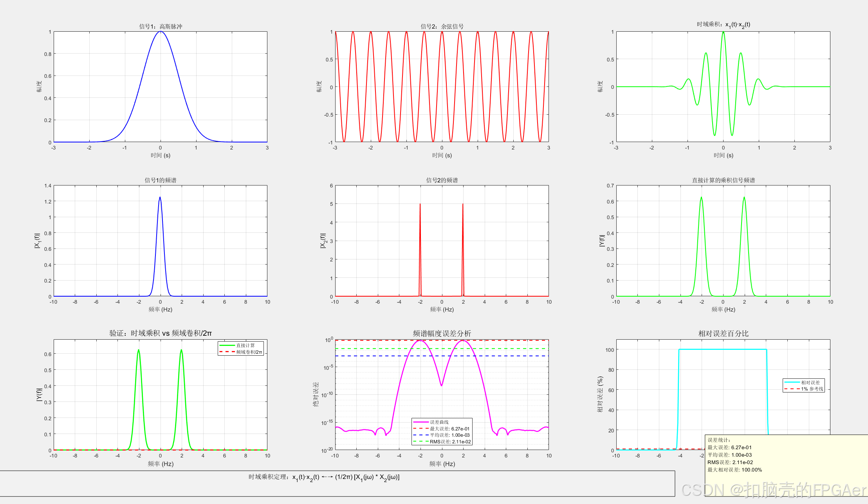Click the '绝对误差' y-axis label

tap(316, 394)
